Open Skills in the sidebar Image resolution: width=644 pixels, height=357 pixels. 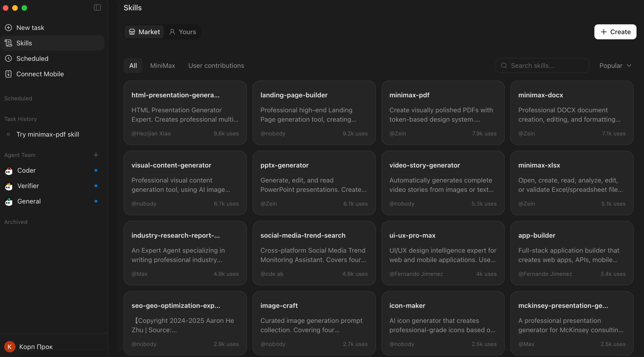click(x=53, y=43)
